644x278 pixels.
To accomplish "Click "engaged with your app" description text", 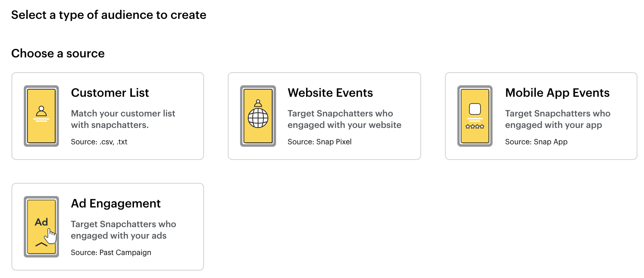I will tap(553, 125).
